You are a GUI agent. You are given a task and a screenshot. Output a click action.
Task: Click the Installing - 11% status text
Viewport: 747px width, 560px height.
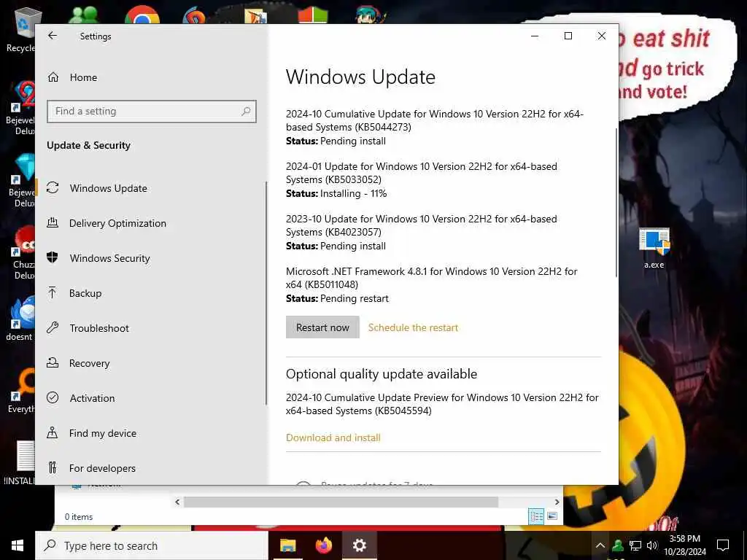(x=354, y=193)
